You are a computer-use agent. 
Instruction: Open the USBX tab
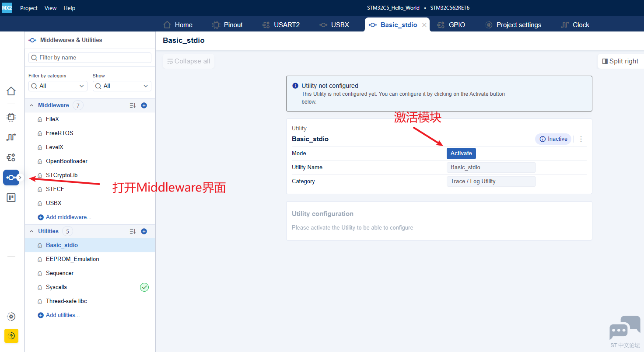334,25
